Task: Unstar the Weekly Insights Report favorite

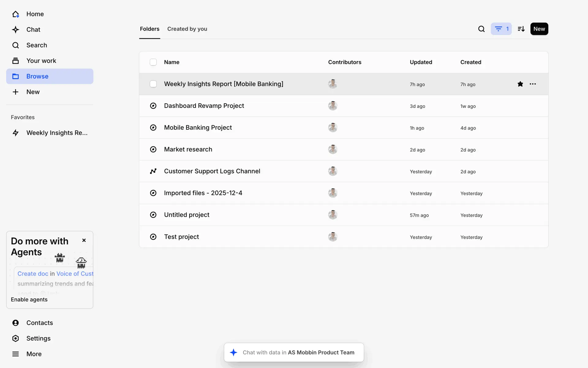Action: [x=520, y=84]
